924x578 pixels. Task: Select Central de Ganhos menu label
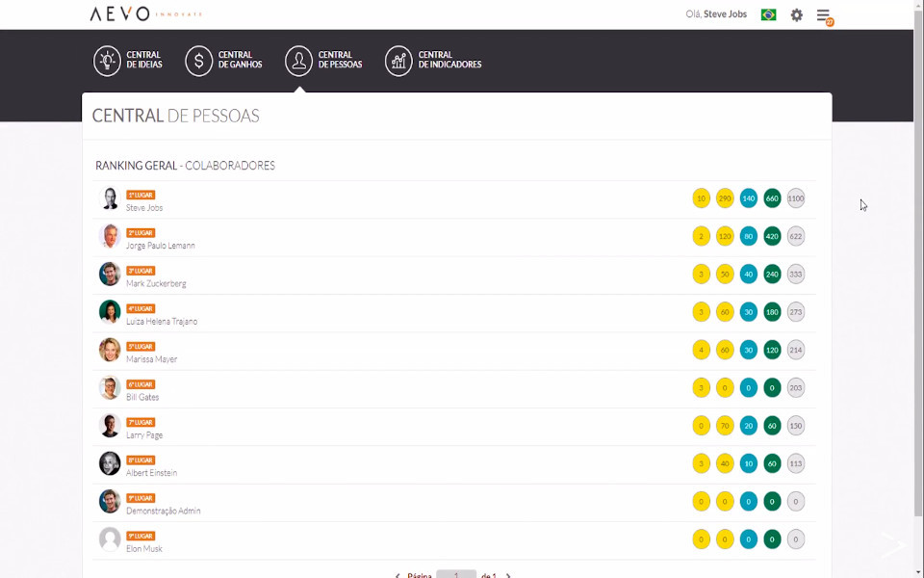(x=241, y=60)
